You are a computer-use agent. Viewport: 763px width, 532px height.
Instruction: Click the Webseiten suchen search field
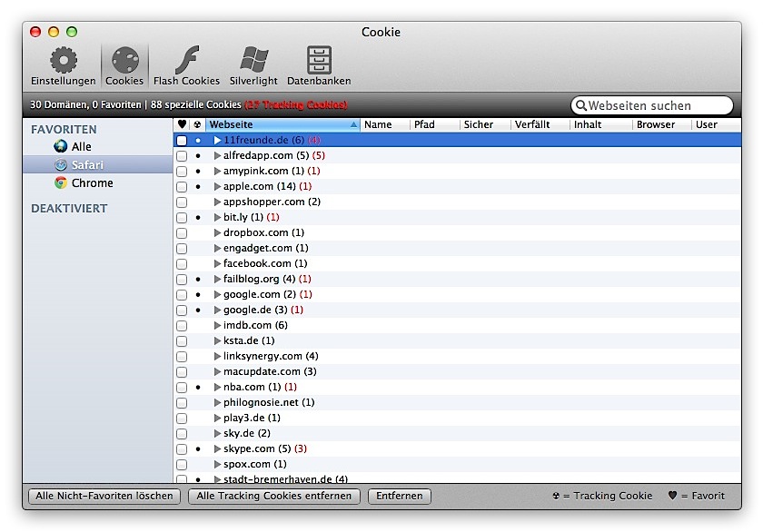pos(656,105)
